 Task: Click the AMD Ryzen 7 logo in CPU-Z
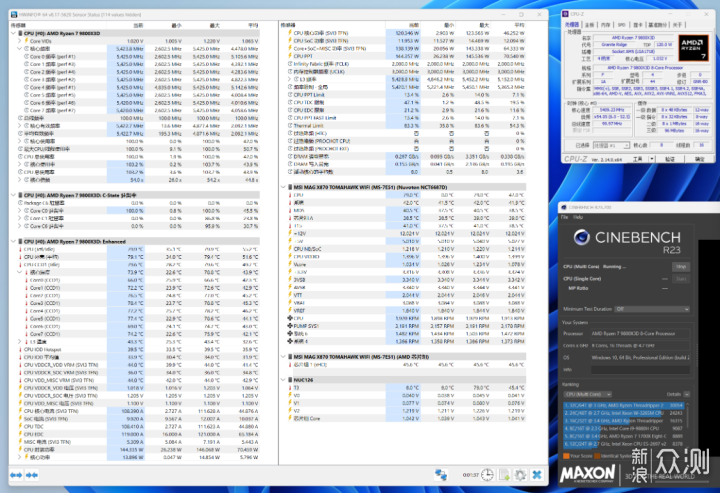tap(693, 48)
